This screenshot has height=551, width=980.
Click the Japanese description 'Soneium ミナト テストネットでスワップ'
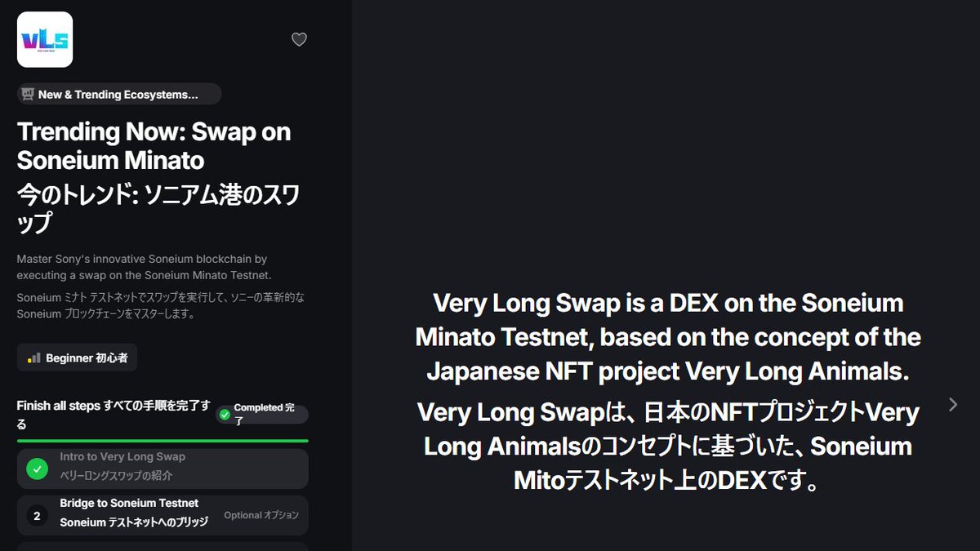[161, 305]
